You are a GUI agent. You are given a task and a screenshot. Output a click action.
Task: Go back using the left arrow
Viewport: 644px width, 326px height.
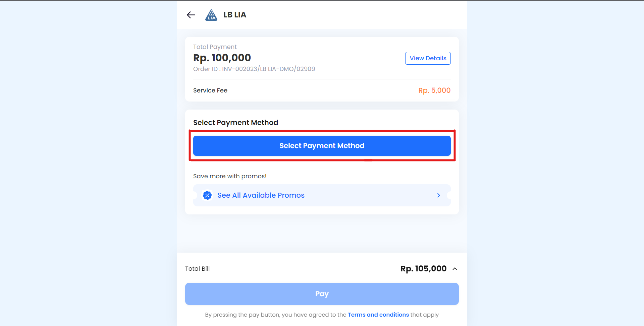click(x=191, y=15)
